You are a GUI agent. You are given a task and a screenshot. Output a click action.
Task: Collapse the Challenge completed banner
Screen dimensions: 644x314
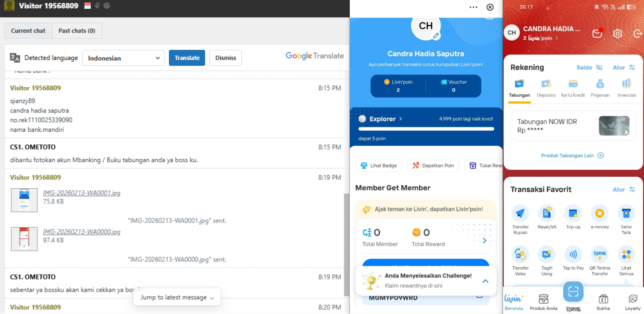pos(485,281)
